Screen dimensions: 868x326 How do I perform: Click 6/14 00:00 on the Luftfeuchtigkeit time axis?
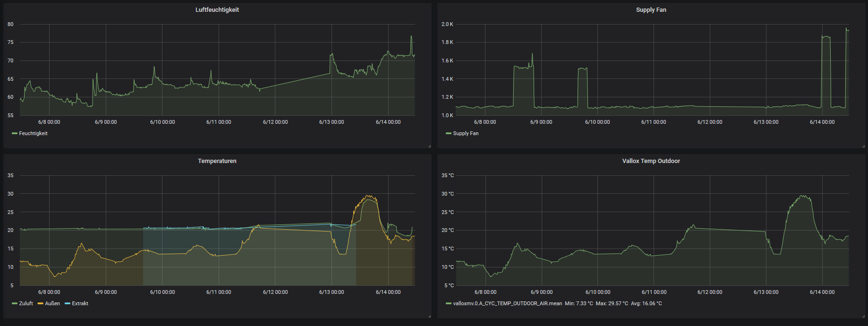point(388,122)
